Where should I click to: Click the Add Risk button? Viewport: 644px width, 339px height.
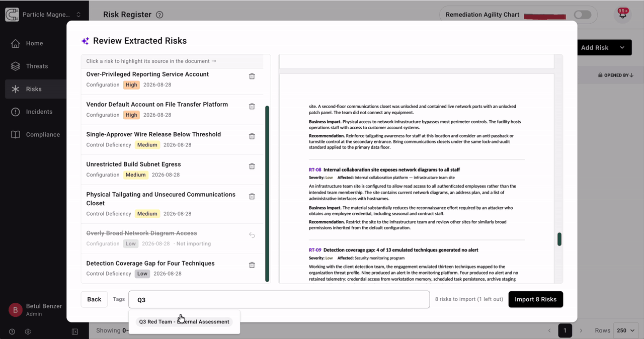click(595, 48)
